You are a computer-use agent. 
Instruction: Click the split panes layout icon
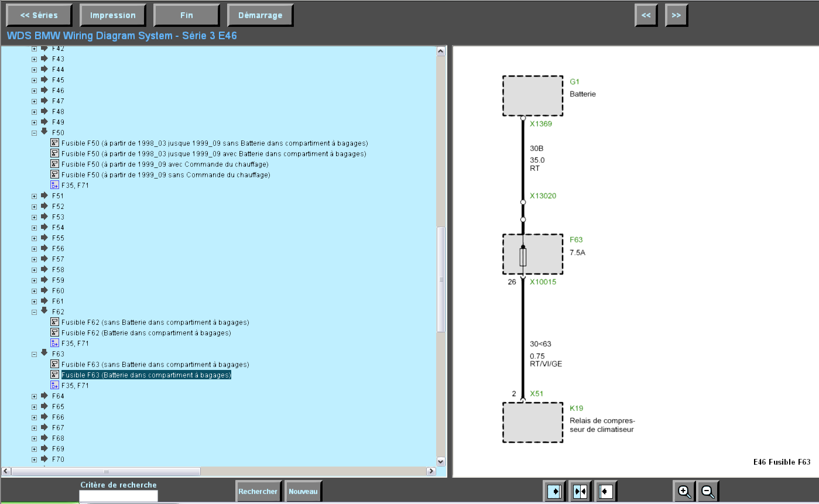580,492
